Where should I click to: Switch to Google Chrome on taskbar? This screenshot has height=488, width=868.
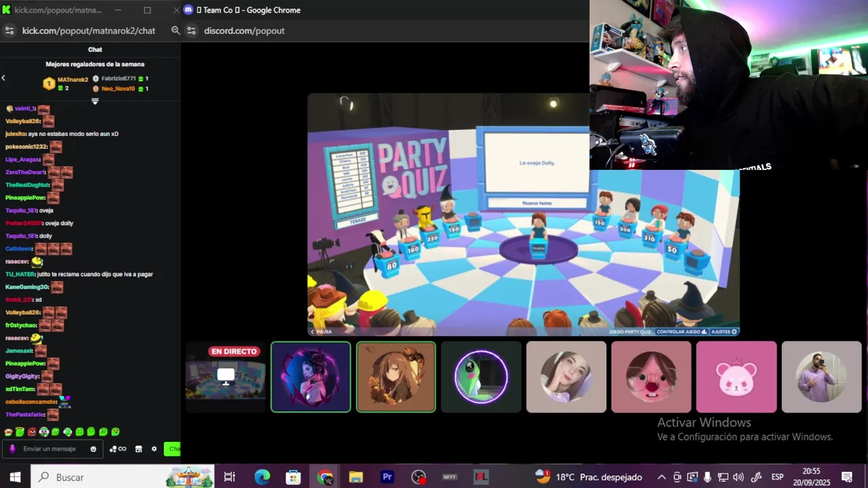click(325, 477)
